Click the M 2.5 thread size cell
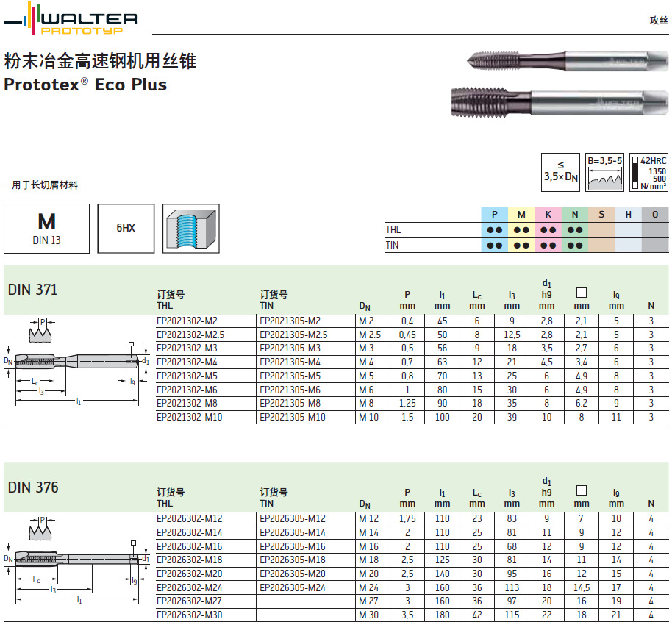Screen dimensions: 672x625 click(369, 335)
